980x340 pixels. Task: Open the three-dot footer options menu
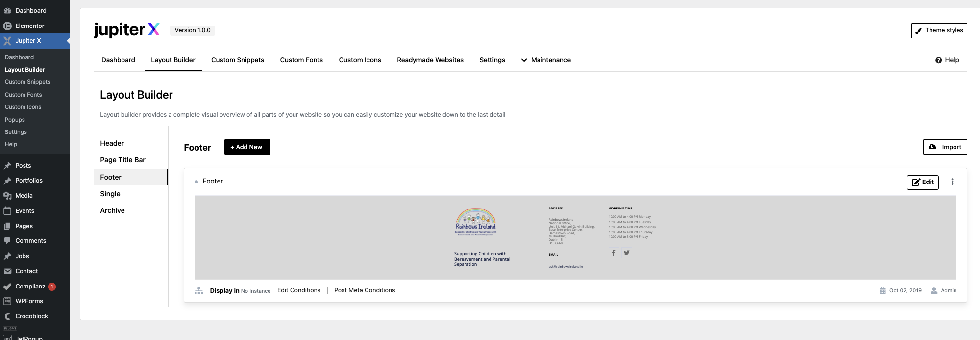(x=952, y=182)
